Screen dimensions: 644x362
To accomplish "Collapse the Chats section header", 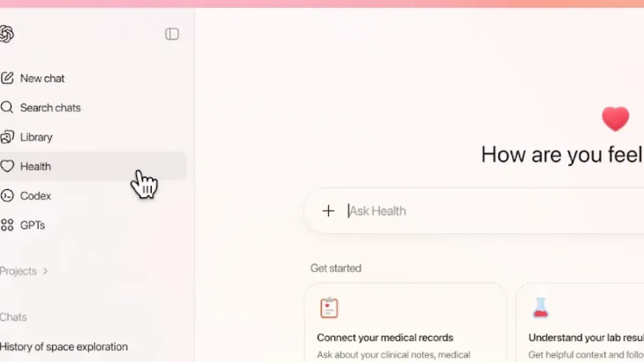I will (x=13, y=318).
